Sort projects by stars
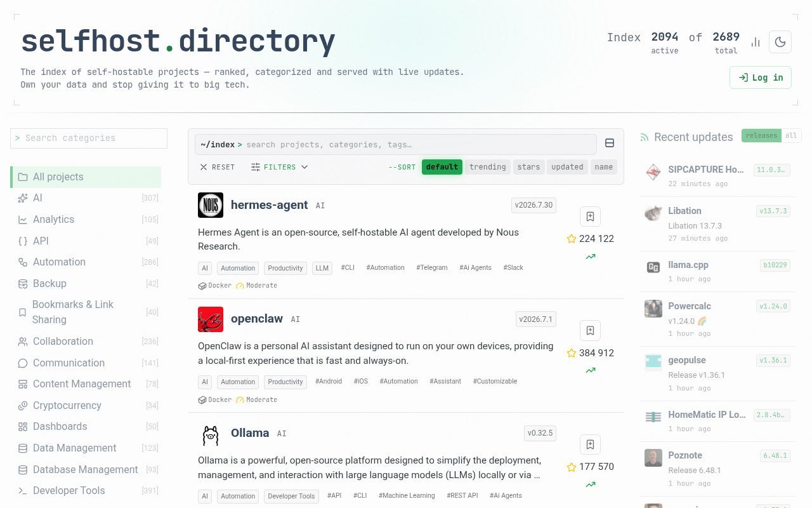Screen dimensions: 812x508 [x=528, y=167]
